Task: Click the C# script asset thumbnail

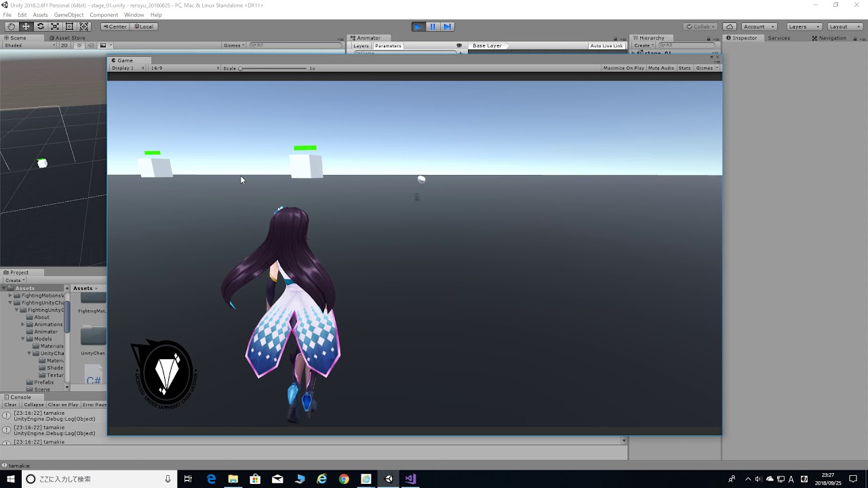Action: (94, 375)
